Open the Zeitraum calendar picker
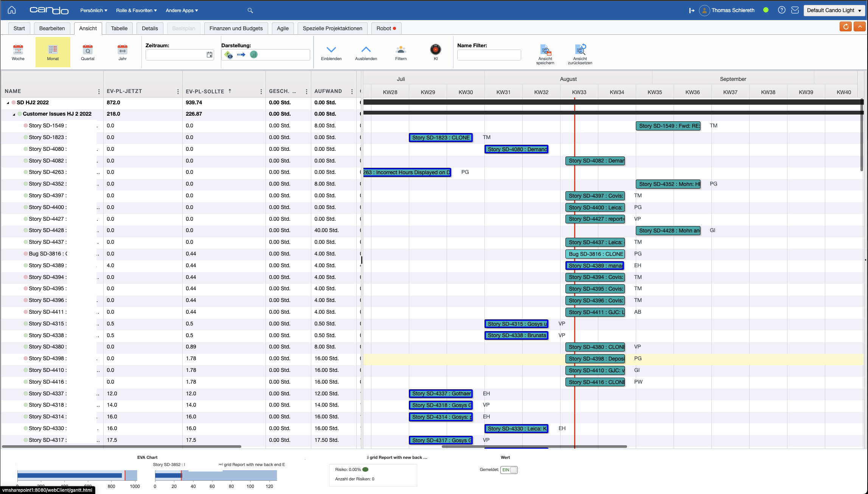 point(210,55)
